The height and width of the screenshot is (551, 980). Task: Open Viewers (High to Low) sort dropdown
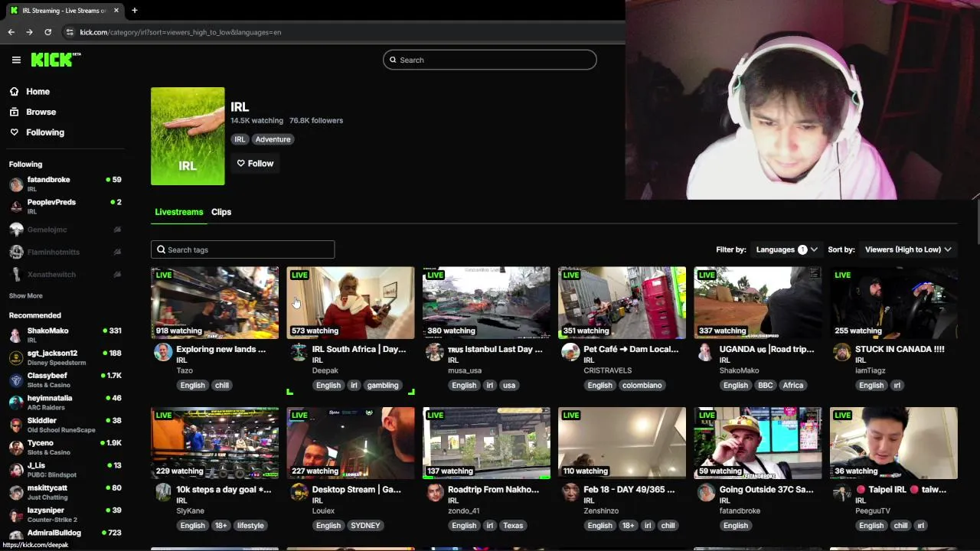pos(908,249)
